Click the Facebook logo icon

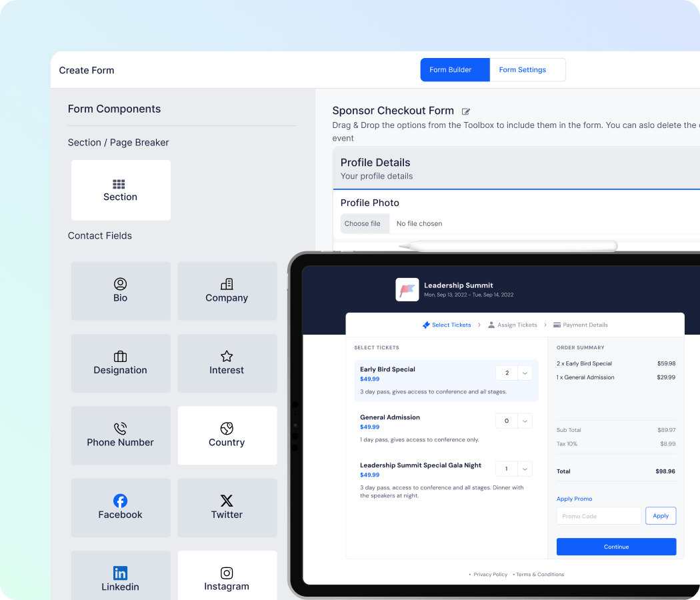[120, 501]
